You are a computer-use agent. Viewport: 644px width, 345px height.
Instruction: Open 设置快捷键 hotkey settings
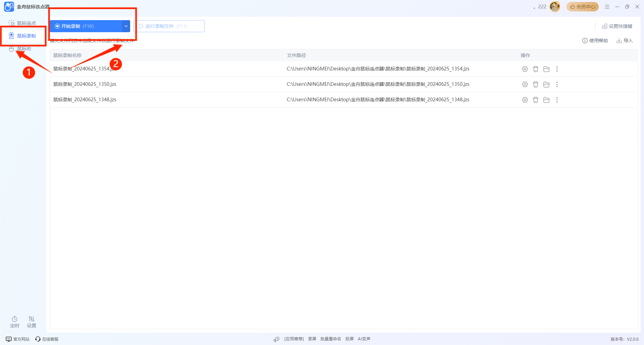617,26
